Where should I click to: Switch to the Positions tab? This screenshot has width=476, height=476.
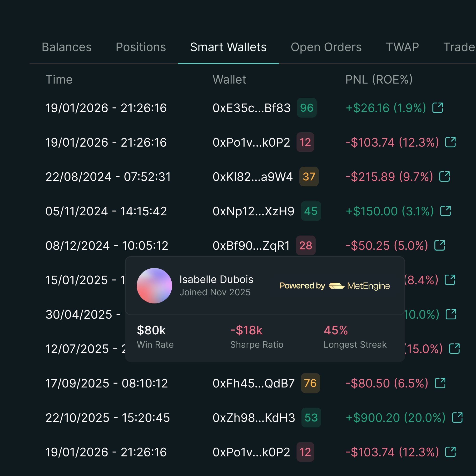[141, 47]
